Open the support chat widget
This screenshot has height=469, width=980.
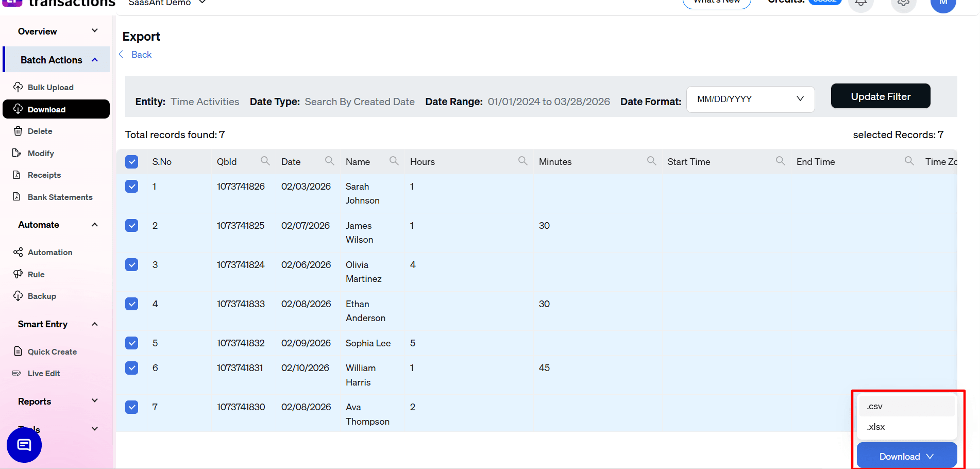[24, 445]
